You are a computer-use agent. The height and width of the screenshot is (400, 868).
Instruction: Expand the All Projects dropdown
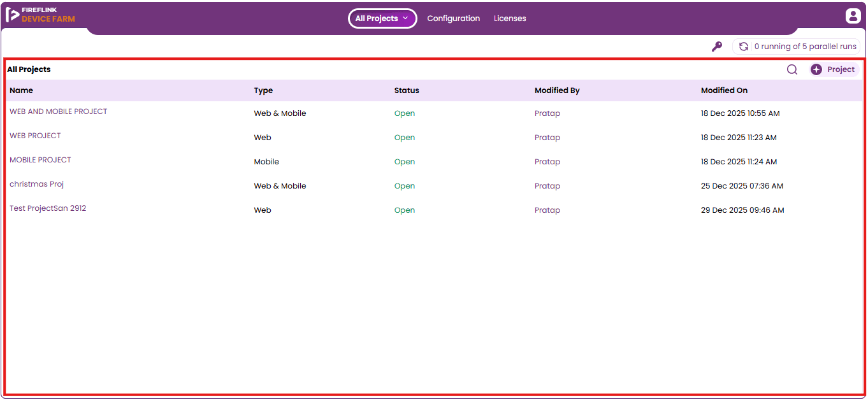click(x=382, y=18)
